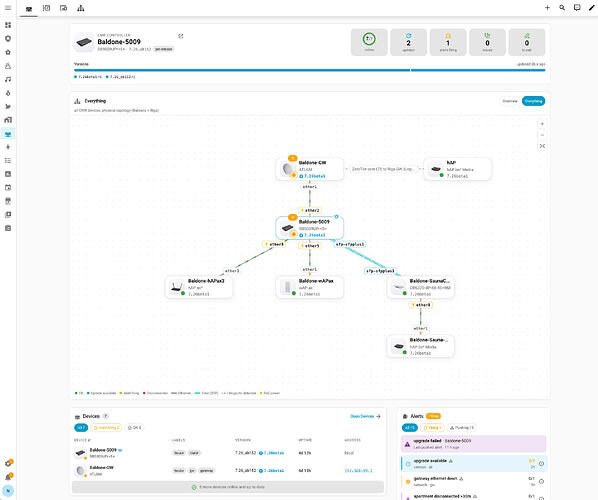Click the 2 updates stat card

[408, 42]
